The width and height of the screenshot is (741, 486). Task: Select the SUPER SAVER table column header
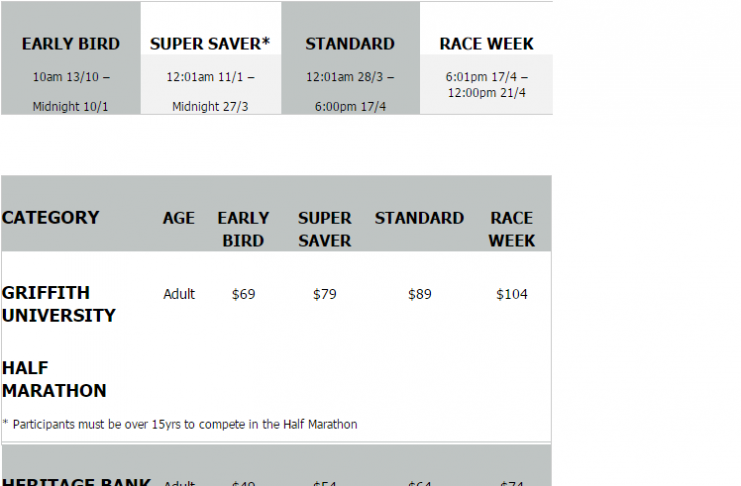325,229
